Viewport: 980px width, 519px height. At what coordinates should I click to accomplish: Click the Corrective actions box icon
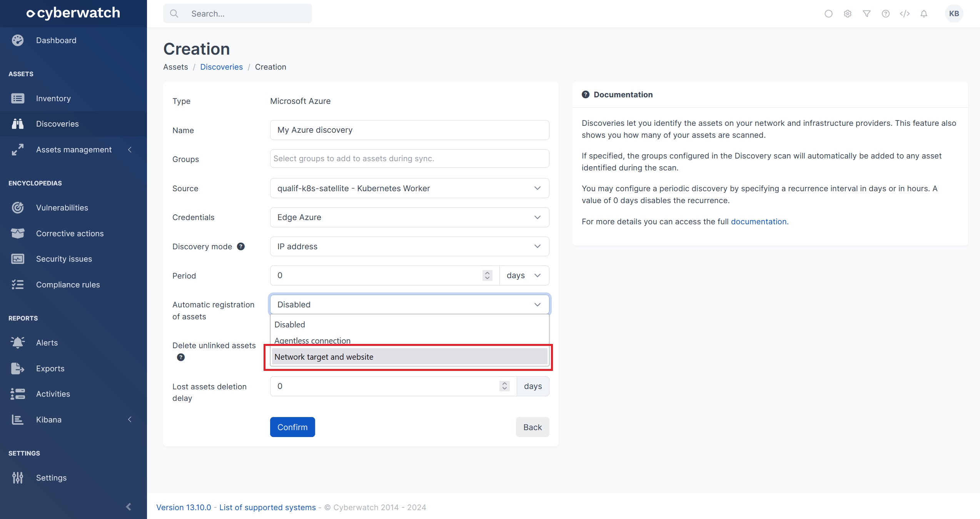tap(18, 234)
